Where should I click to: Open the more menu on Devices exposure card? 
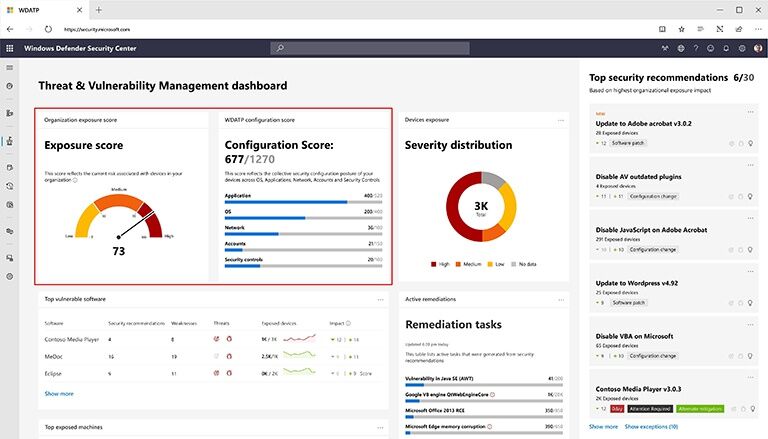(561, 120)
